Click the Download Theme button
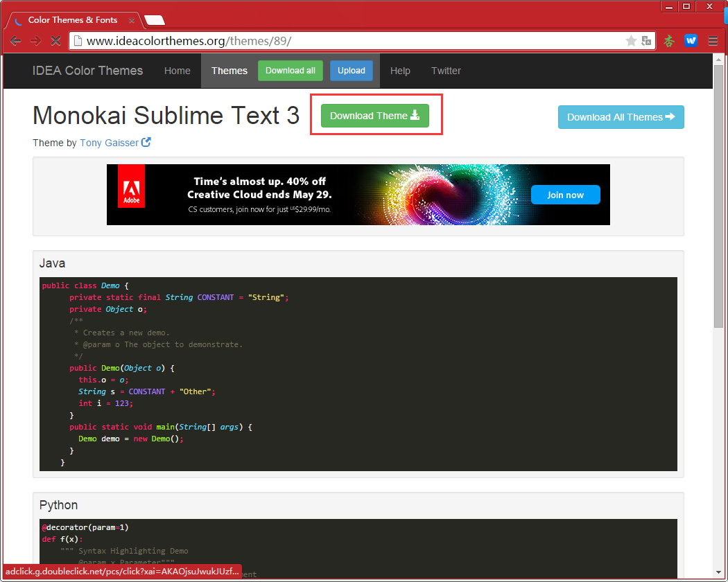Screen dimensions: 728x582 (374, 116)
